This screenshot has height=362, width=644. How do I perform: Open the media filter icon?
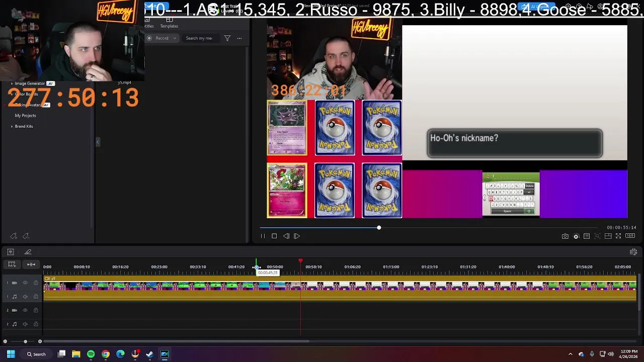(x=227, y=38)
